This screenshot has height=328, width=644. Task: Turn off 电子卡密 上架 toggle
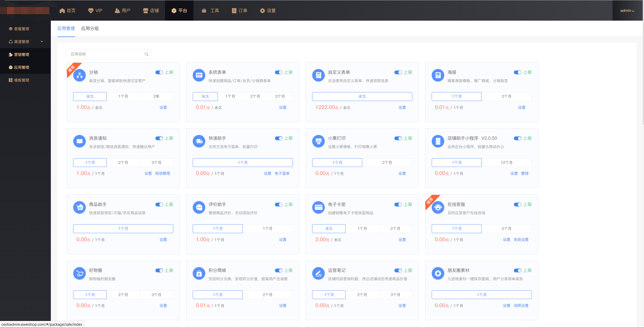pyautogui.click(x=398, y=205)
